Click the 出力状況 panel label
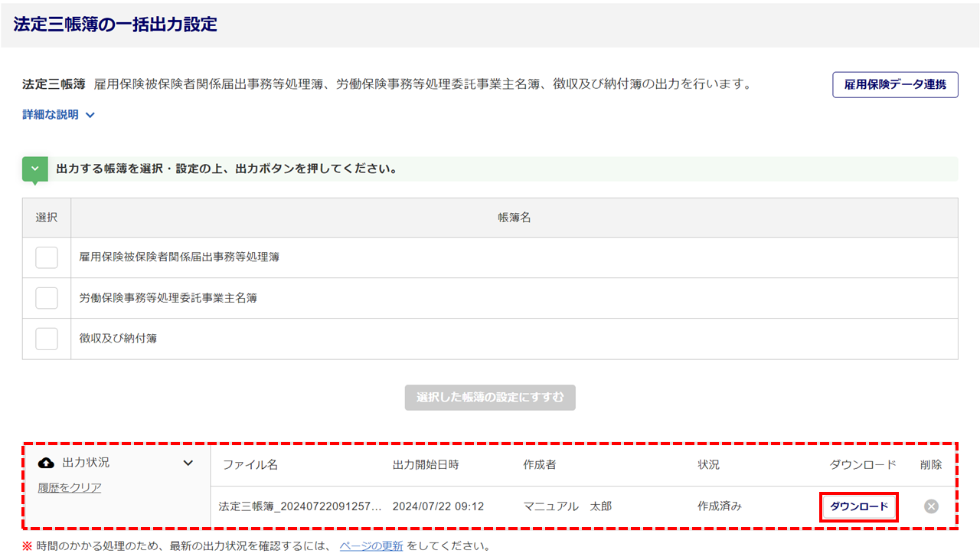 pyautogui.click(x=86, y=463)
